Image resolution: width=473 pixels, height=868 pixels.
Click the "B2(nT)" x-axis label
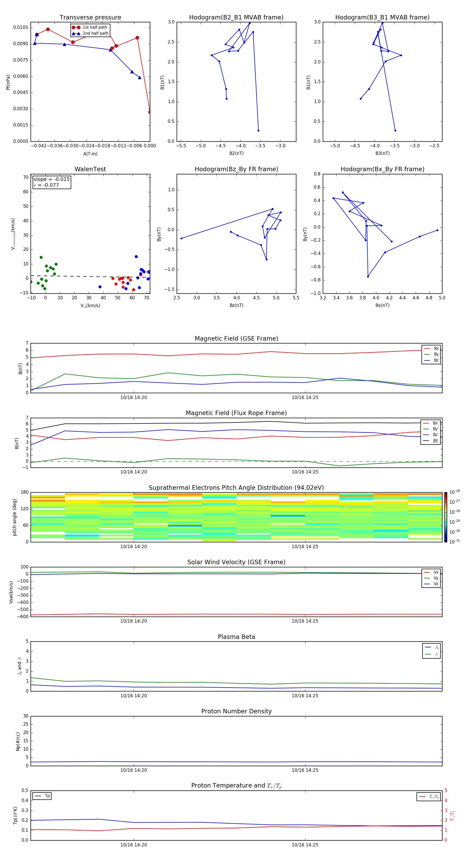coord(236,153)
